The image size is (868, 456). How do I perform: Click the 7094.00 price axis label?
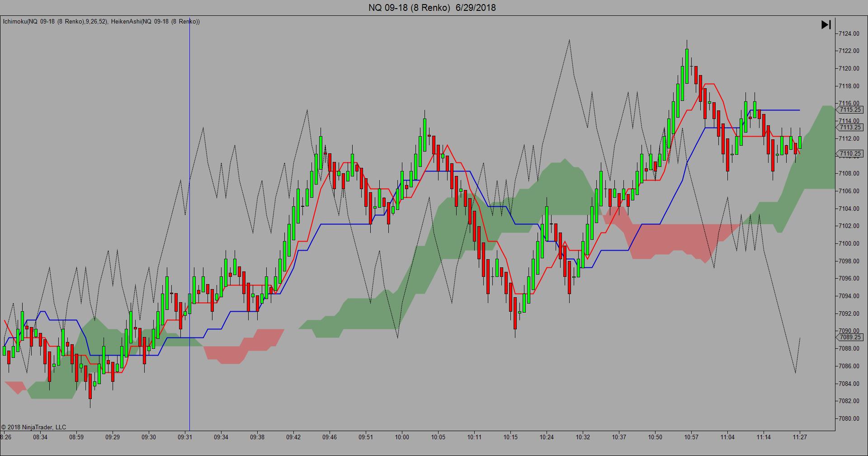[849, 296]
